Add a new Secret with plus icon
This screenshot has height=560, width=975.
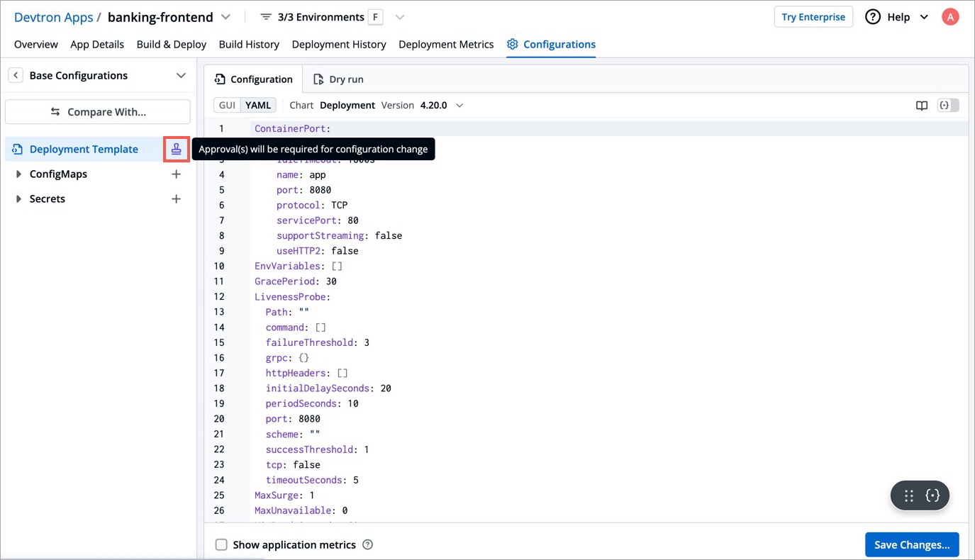176,199
